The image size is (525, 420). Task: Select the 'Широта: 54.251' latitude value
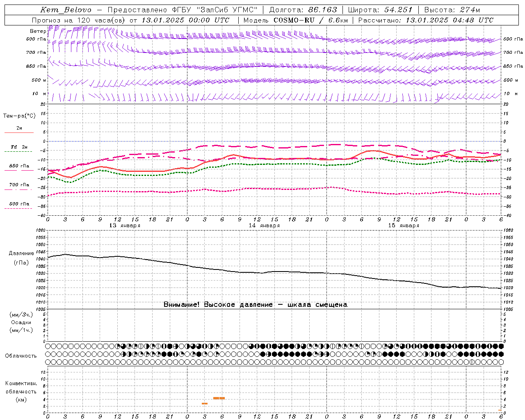pos(380,10)
